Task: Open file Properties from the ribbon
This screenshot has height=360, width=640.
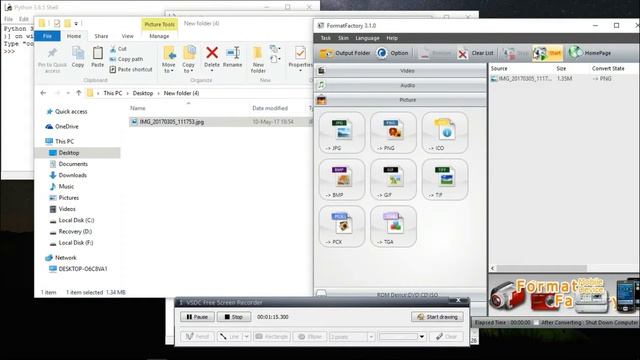Action: pyautogui.click(x=300, y=58)
